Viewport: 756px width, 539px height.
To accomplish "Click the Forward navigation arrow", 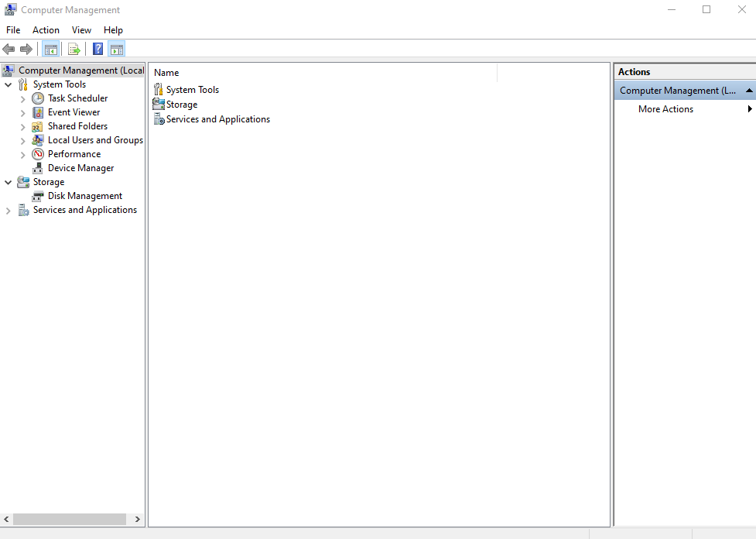I will point(26,48).
